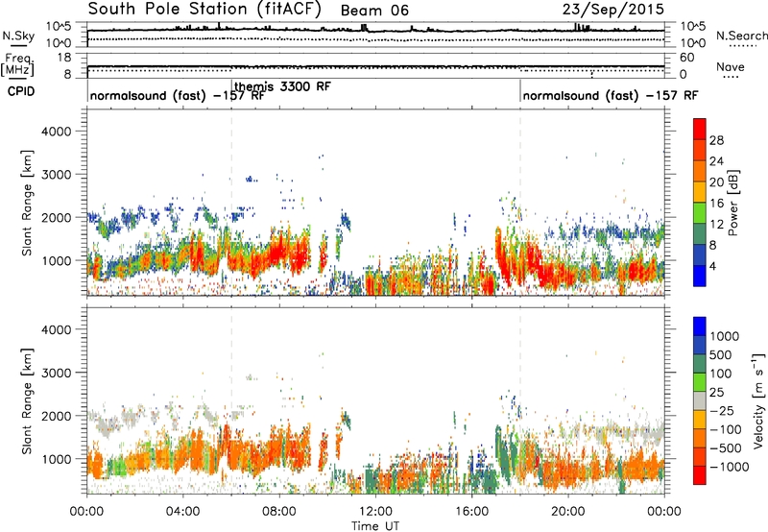Click the '08:00' time axis label
Screen dimensions: 768x532
coord(279,512)
